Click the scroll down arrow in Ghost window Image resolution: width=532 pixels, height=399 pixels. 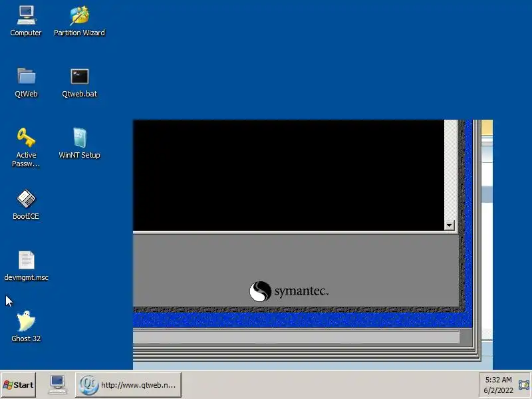coord(450,225)
